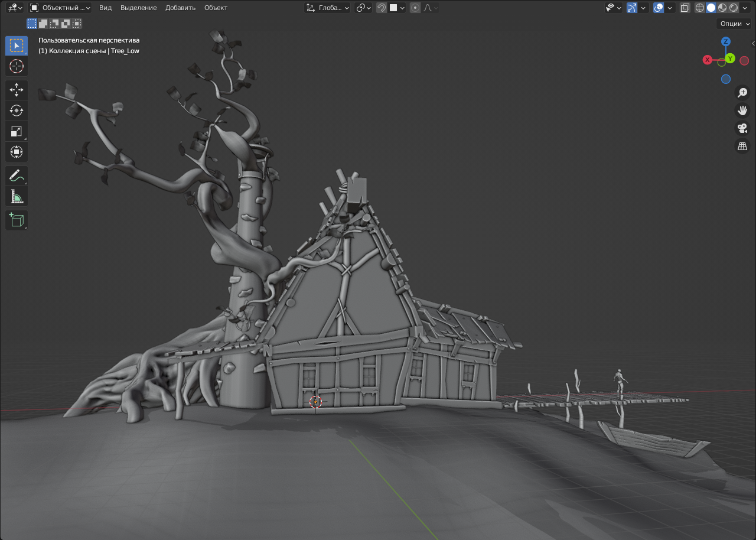Toggle snapping magnet icon in header
Viewport: 756px width, 540px height.
click(x=382, y=8)
